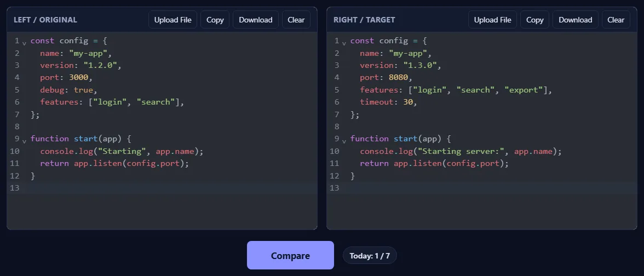Collapse the function start fold arrow in left editor
Screen dimensions: 644x276
24,141
